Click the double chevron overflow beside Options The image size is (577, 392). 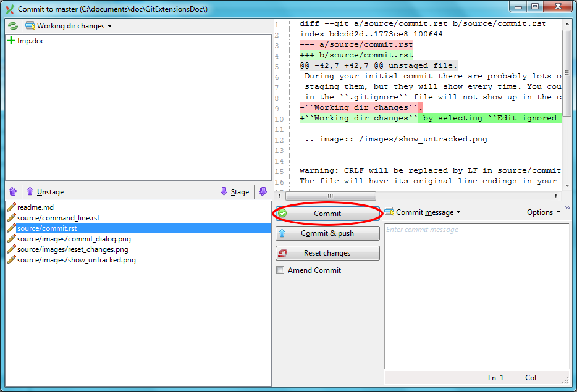coord(568,208)
